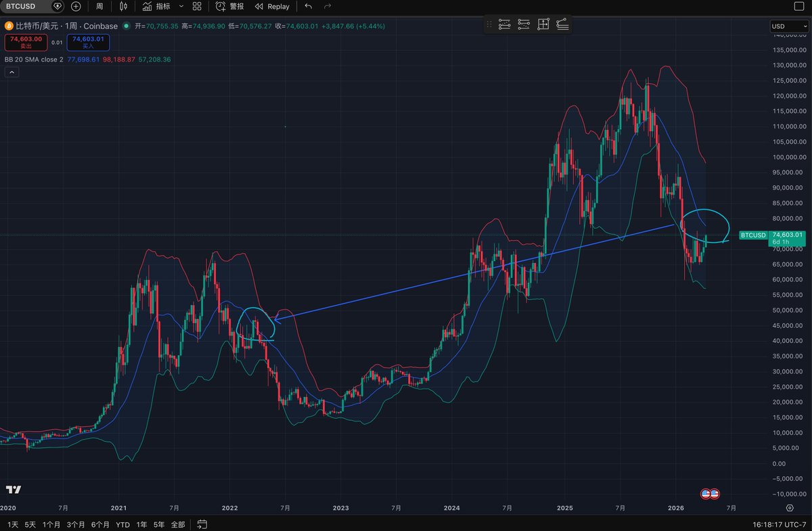This screenshot has width=812, height=531.
Task: Set range to 5天
Action: click(x=31, y=524)
